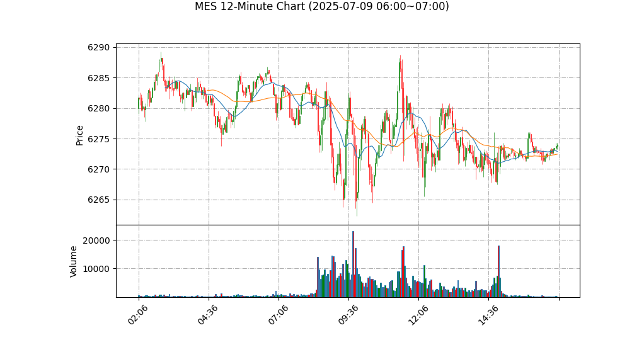This screenshot has width=644, height=362.
Task: Click the 6265 price axis label
Action: (x=99, y=200)
